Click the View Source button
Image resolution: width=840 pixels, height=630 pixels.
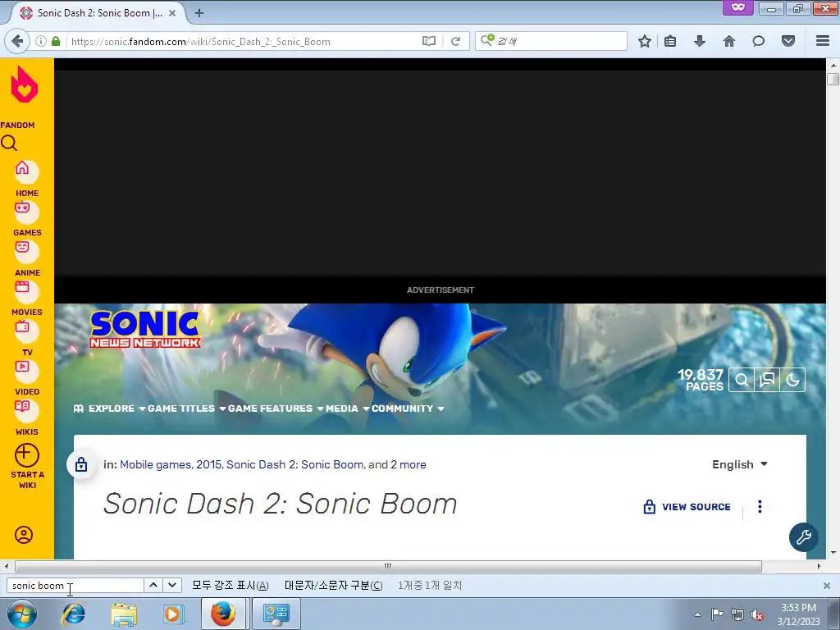tap(687, 507)
